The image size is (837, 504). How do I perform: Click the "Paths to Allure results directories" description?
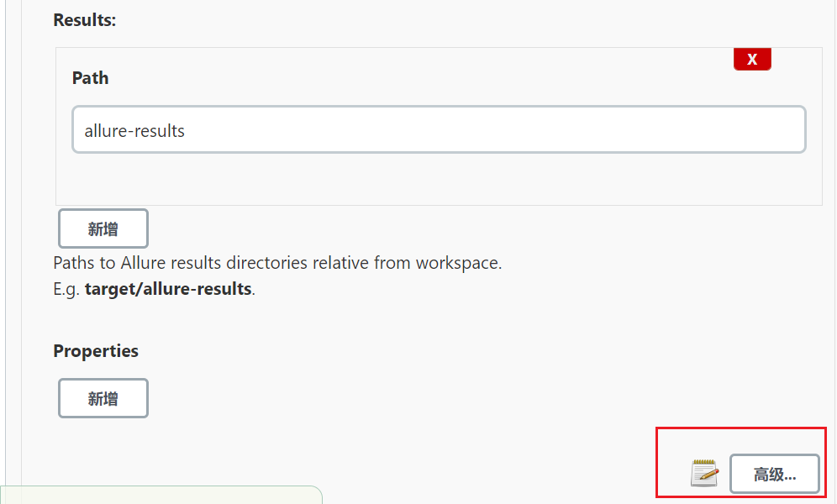(277, 263)
